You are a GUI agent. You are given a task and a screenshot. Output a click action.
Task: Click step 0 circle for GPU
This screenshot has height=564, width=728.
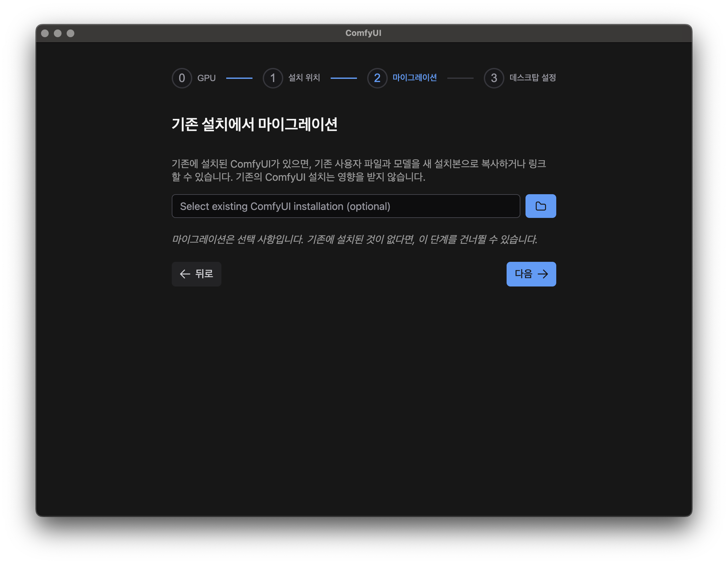tap(182, 78)
